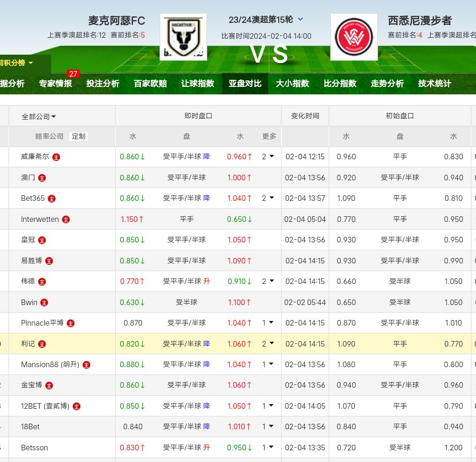Click the red 主 badge beside Interwetten
The width and height of the screenshot is (476, 462).
(66, 220)
